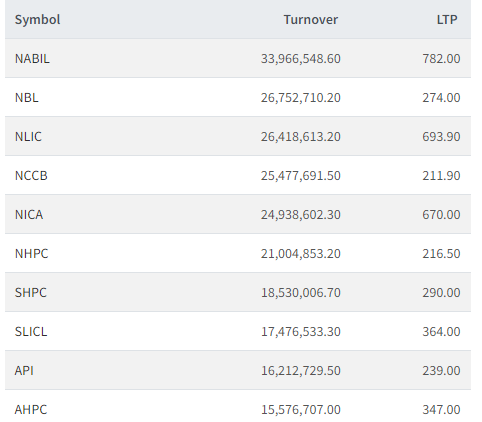Click NCCB LTP value 211.90

coord(441,176)
